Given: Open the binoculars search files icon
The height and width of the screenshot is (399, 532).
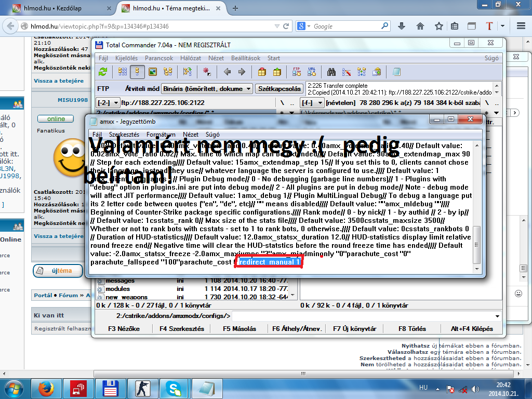Looking at the screenshot, I should [331, 72].
